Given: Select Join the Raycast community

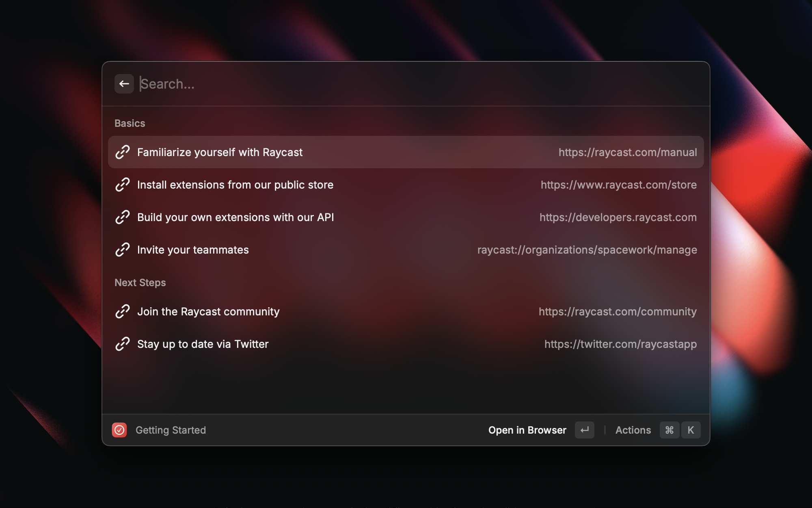Looking at the screenshot, I should point(406,311).
